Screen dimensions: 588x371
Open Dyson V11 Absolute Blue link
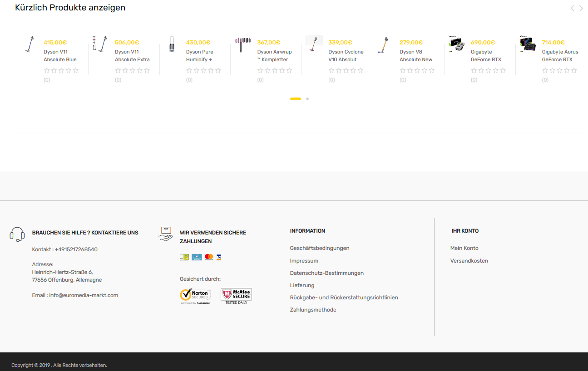coord(60,56)
